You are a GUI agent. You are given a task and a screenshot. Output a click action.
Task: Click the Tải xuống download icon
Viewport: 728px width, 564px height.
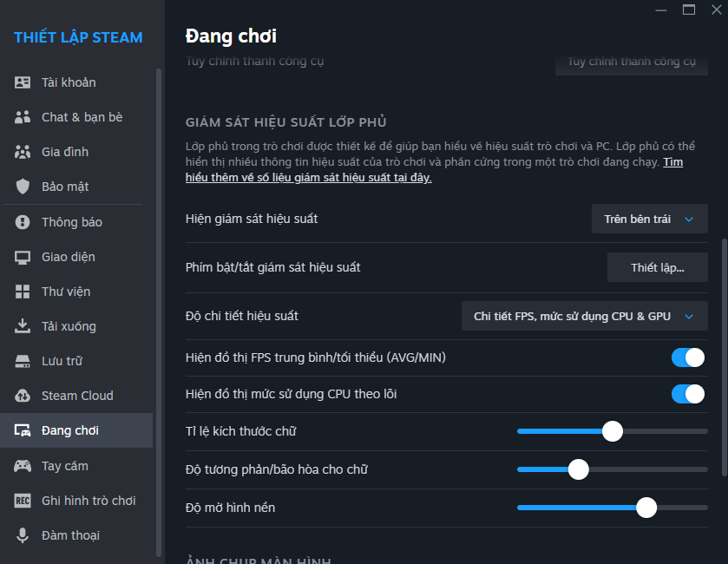point(23,326)
